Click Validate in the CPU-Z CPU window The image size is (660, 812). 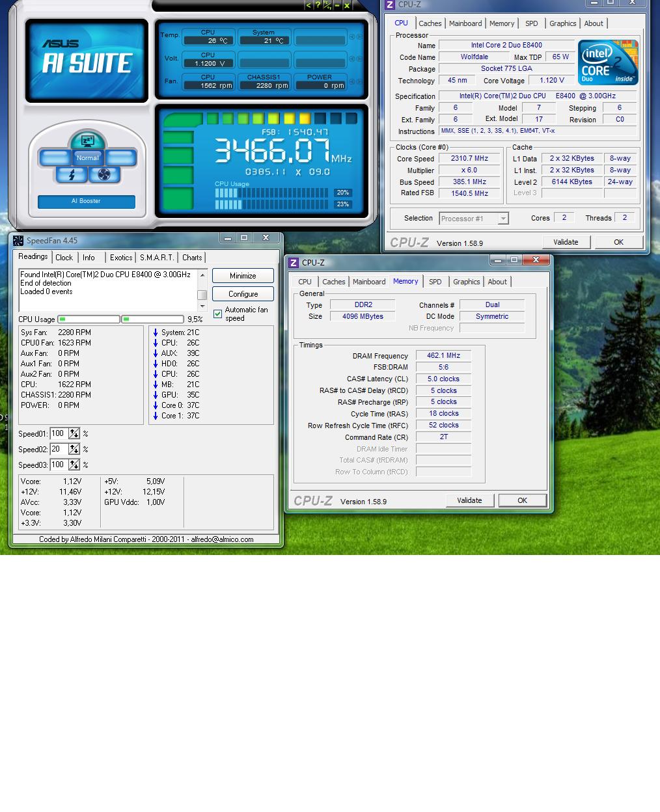click(566, 242)
